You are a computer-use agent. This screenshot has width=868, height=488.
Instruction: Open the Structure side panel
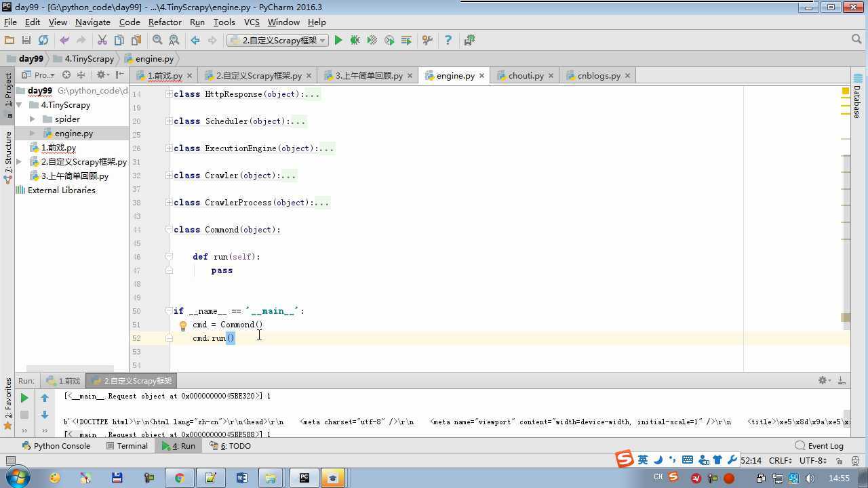click(x=8, y=157)
